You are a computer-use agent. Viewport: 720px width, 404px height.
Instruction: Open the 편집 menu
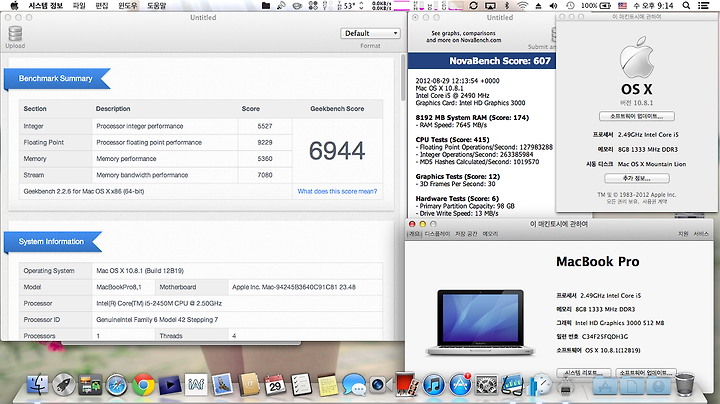[x=101, y=6]
